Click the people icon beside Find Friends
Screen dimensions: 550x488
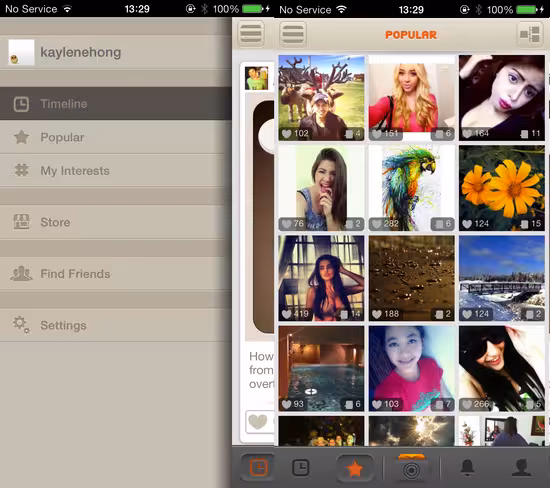pyautogui.click(x=21, y=274)
